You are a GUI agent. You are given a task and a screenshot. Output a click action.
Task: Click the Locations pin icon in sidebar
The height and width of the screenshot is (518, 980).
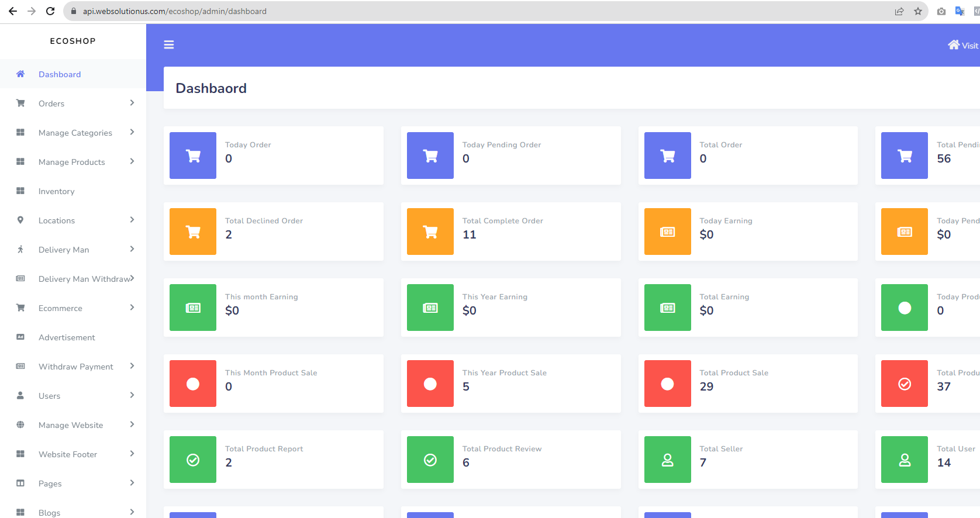[20, 220]
